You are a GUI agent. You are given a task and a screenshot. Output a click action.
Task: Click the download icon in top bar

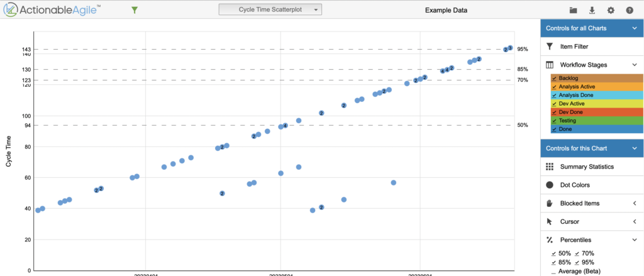point(592,10)
